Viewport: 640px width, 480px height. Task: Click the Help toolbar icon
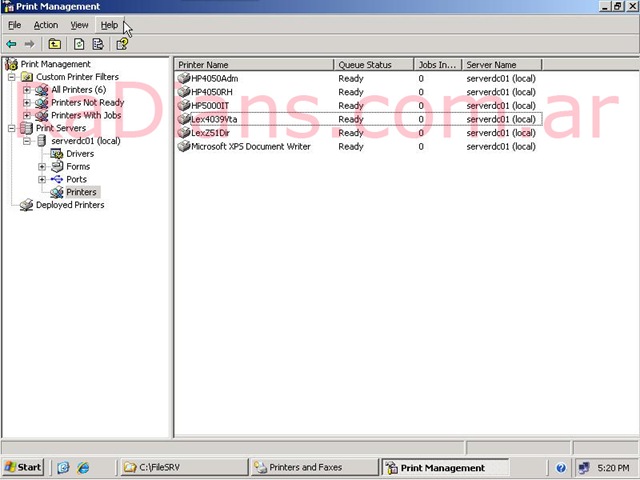pyautogui.click(x=122, y=44)
